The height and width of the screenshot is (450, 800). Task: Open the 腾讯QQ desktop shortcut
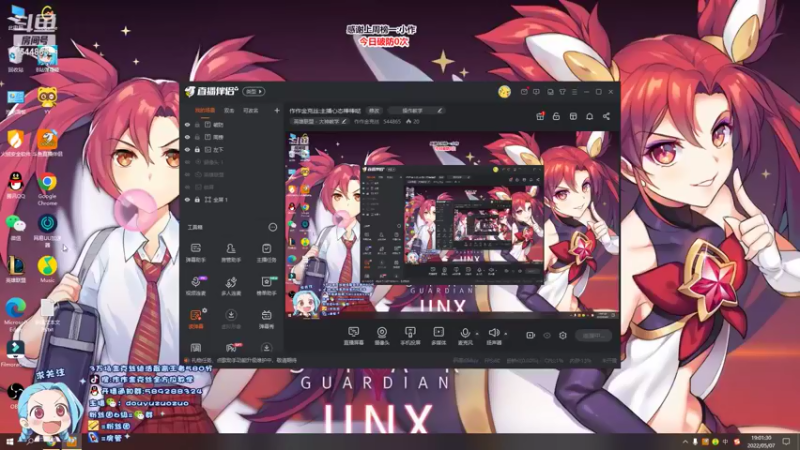point(16,186)
